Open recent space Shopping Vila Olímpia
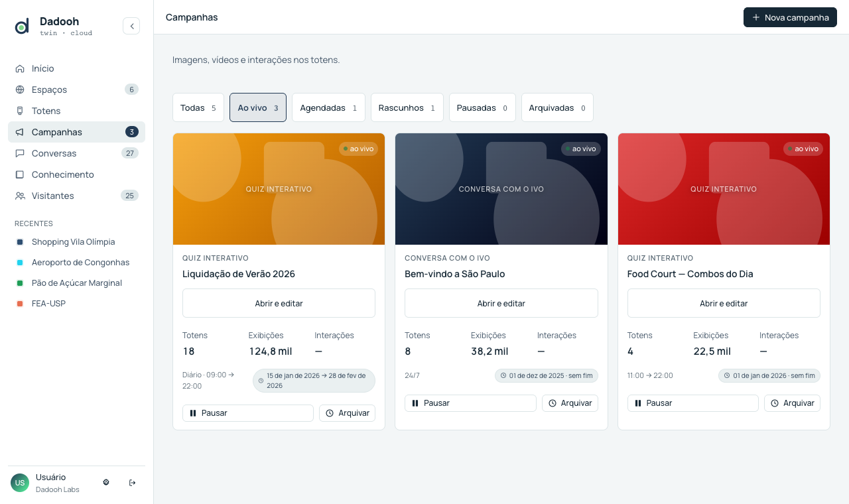This screenshot has height=504, width=849. [76, 242]
